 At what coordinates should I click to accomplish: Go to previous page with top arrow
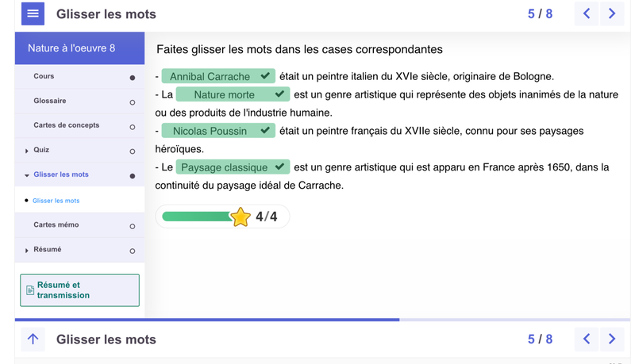tap(587, 13)
